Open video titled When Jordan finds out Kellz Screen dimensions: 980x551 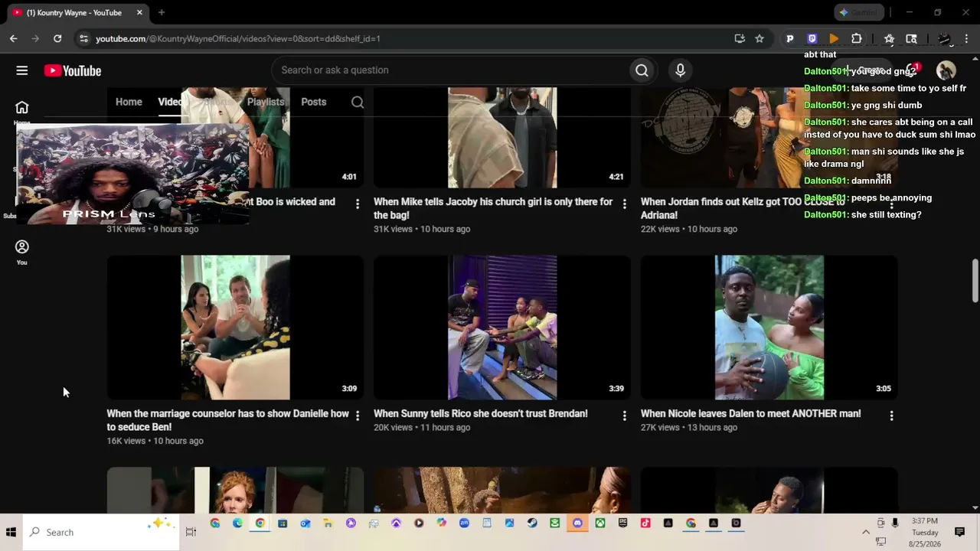[743, 208]
